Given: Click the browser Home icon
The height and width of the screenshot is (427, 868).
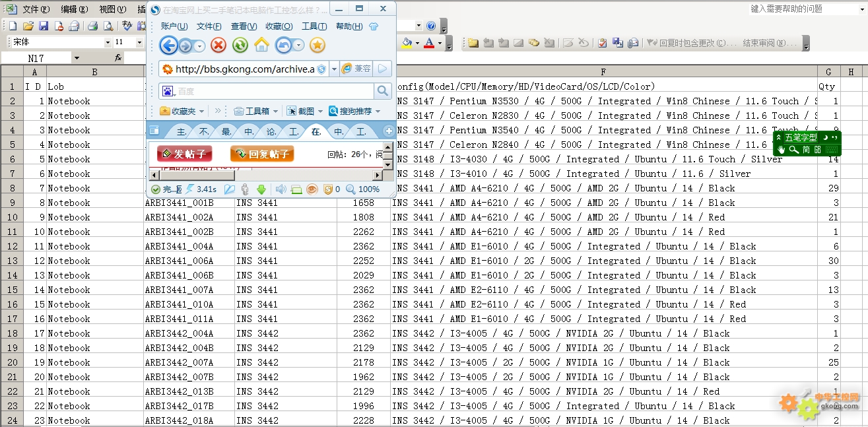Looking at the screenshot, I should pos(261,45).
